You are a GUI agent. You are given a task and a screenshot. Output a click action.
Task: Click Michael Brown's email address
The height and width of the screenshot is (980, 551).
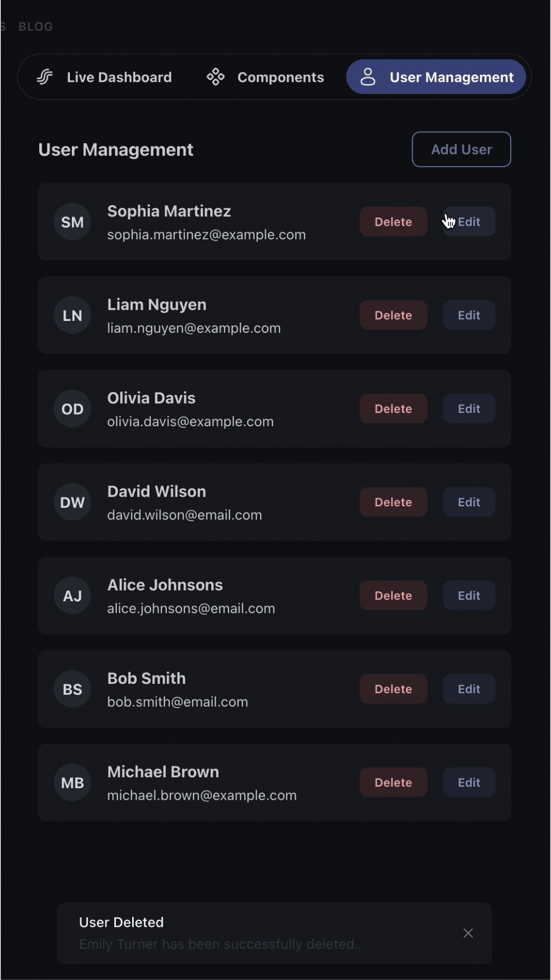tap(202, 795)
